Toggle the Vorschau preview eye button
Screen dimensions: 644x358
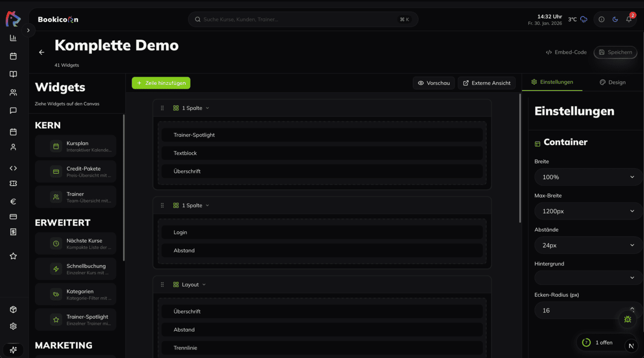434,83
